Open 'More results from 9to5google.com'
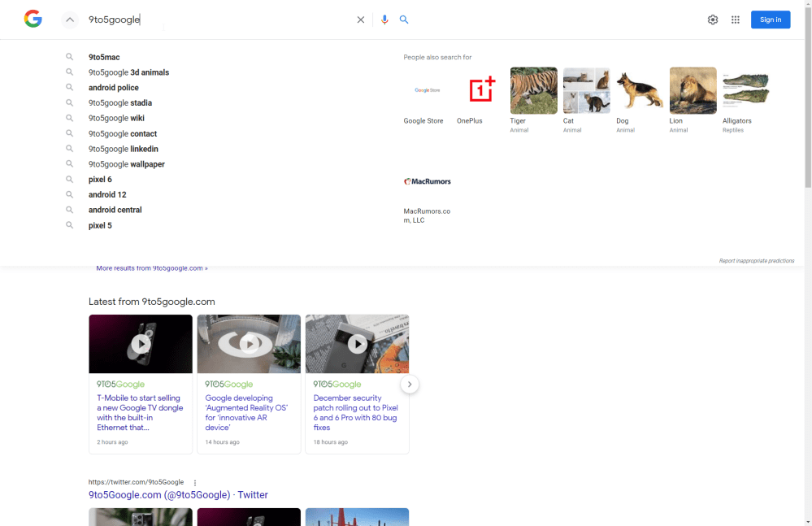Image resolution: width=812 pixels, height=526 pixels. click(152, 268)
